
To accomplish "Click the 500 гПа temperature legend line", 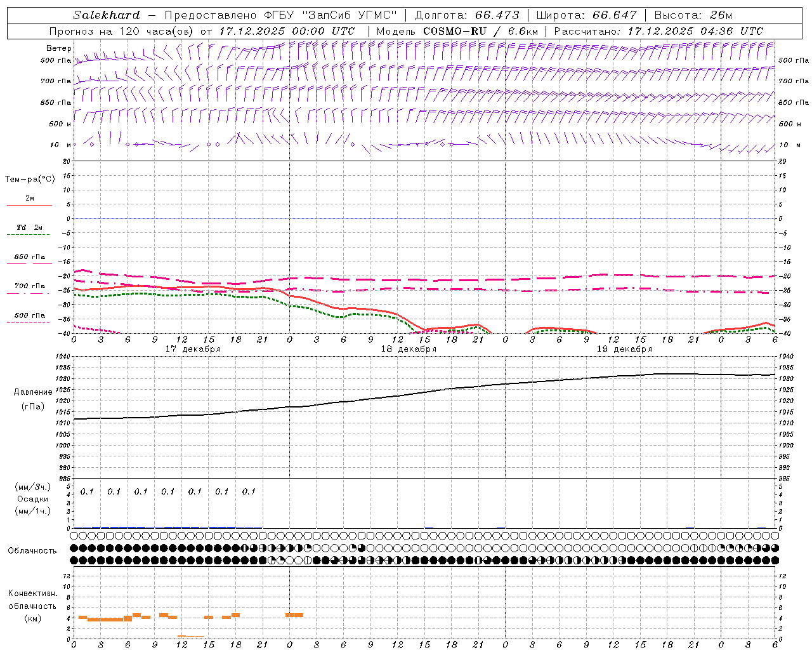I will pyautogui.click(x=29, y=322).
